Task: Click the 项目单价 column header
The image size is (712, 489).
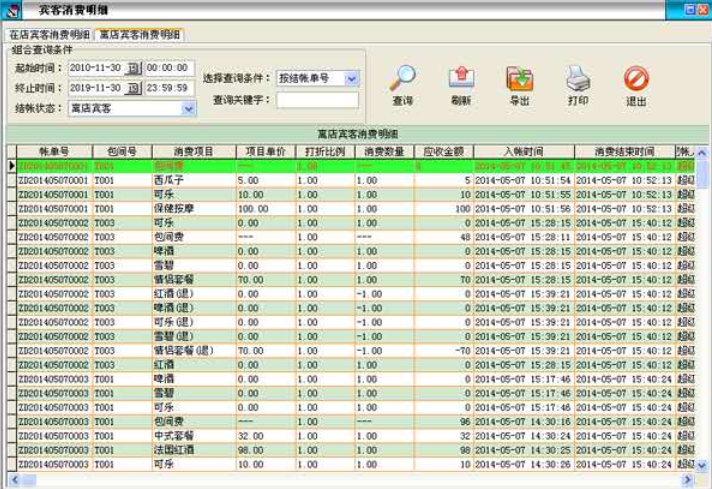Action: [x=266, y=152]
